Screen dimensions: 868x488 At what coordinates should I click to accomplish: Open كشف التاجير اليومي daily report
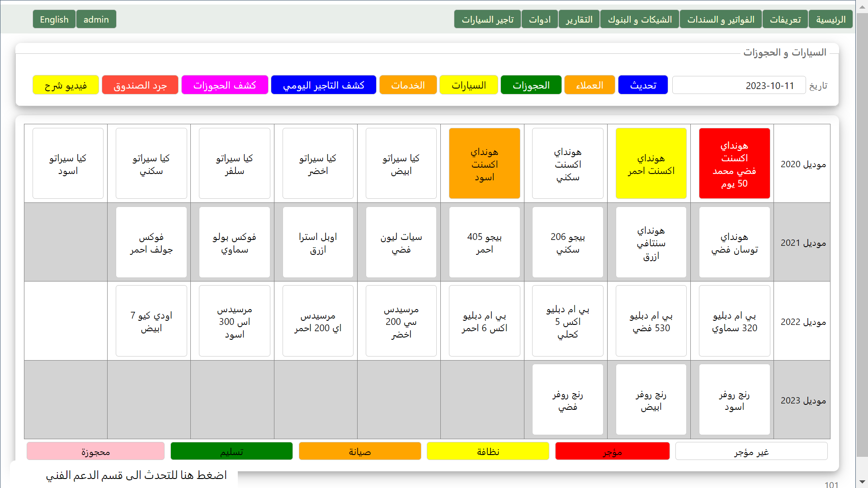[x=323, y=85]
